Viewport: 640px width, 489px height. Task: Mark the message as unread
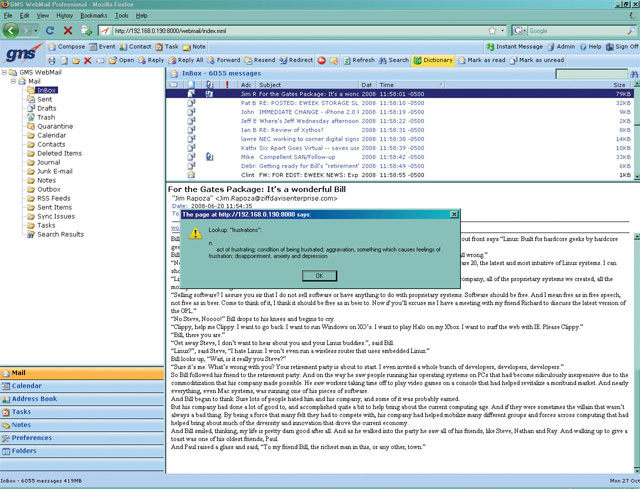tap(537, 60)
